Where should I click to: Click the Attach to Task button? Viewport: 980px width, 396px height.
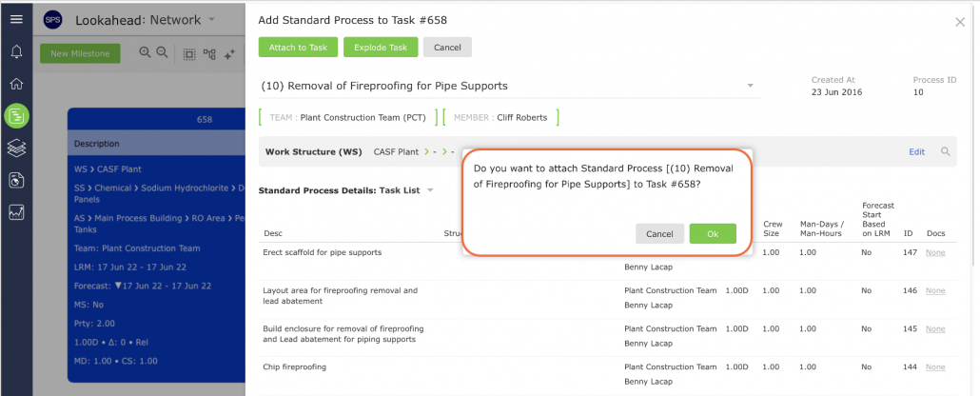tap(298, 47)
